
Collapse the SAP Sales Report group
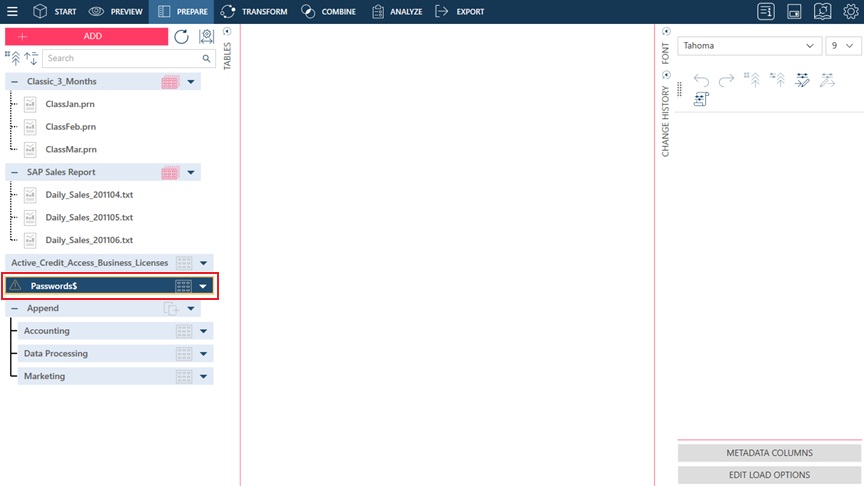(15, 172)
